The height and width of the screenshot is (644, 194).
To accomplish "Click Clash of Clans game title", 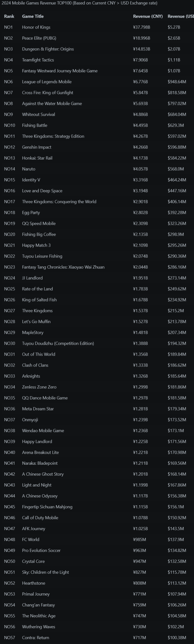I will [x=35, y=365].
